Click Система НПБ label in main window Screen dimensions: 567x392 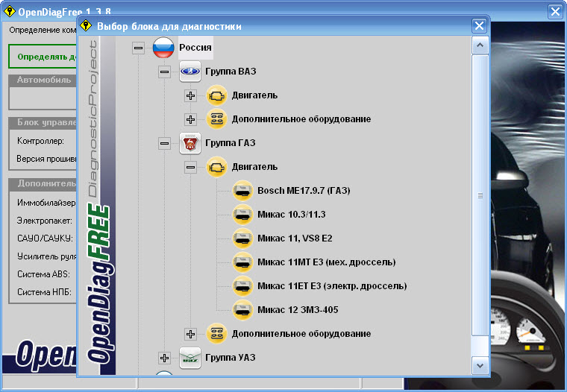(44, 292)
